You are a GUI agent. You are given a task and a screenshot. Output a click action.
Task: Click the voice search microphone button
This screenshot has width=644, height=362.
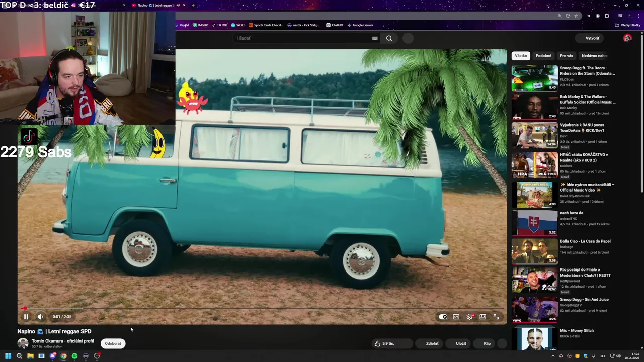(408, 38)
